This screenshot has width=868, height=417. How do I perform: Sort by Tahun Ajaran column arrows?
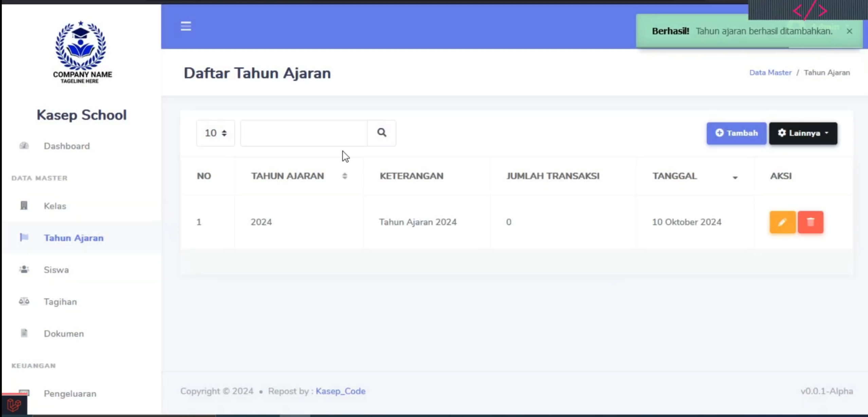(345, 176)
